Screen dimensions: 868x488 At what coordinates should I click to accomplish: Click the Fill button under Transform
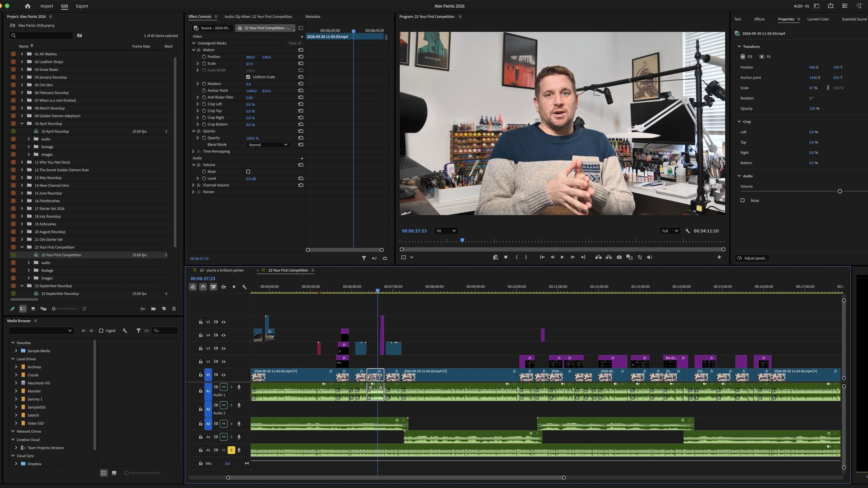tap(746, 57)
